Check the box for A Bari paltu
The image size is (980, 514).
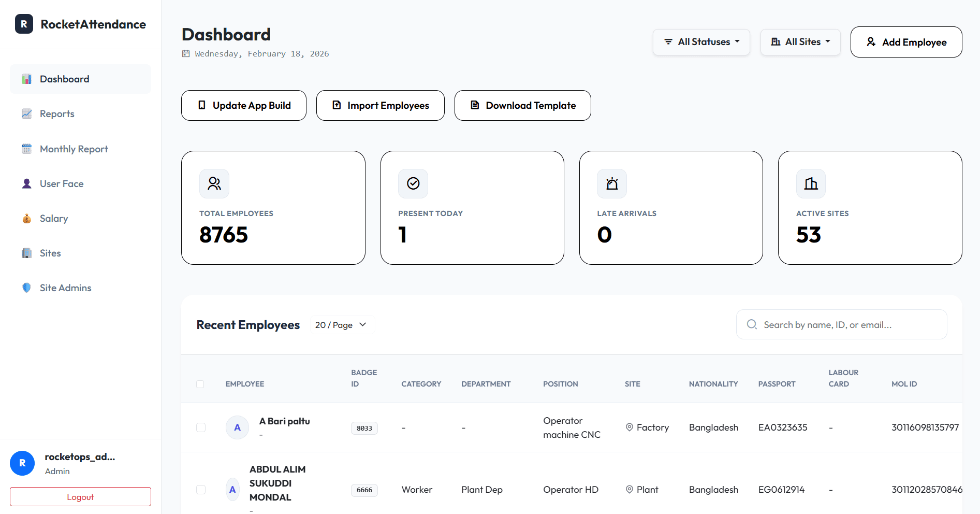201,427
